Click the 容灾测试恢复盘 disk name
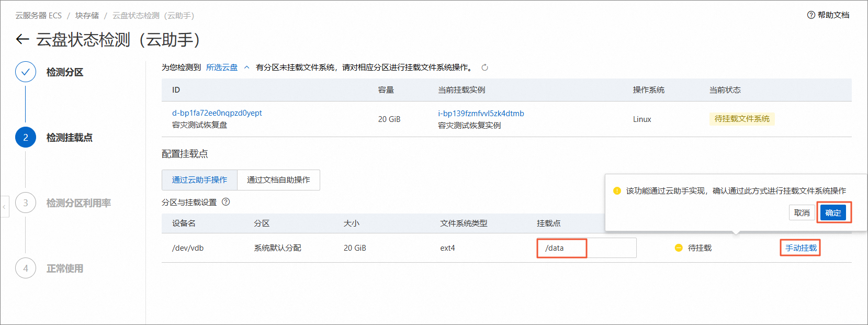The width and height of the screenshot is (868, 325). click(x=199, y=125)
